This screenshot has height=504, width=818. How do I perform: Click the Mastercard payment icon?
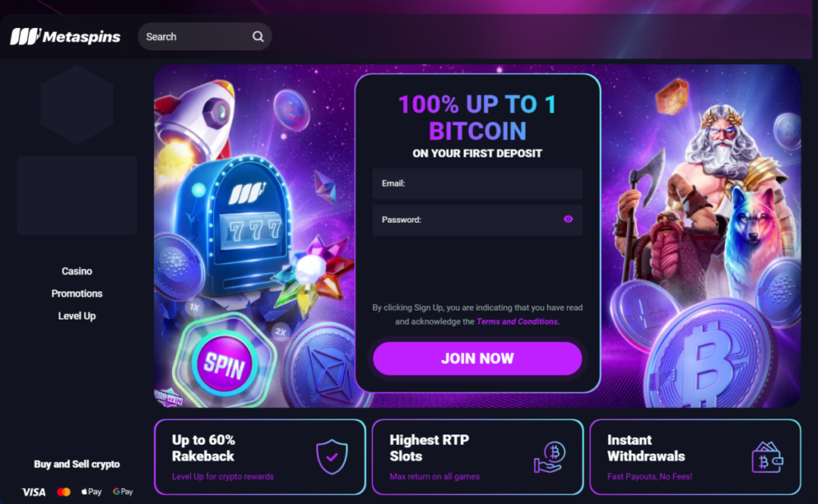click(x=64, y=492)
